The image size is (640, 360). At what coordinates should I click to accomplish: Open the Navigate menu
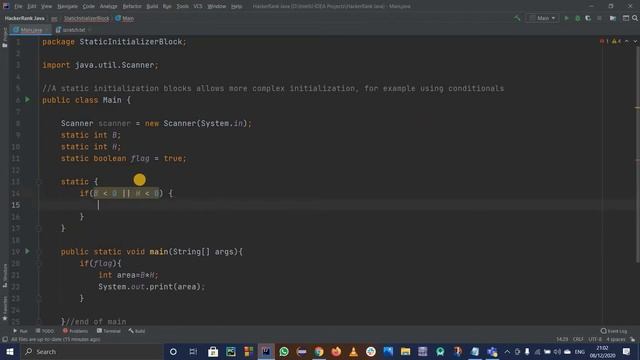point(67,6)
